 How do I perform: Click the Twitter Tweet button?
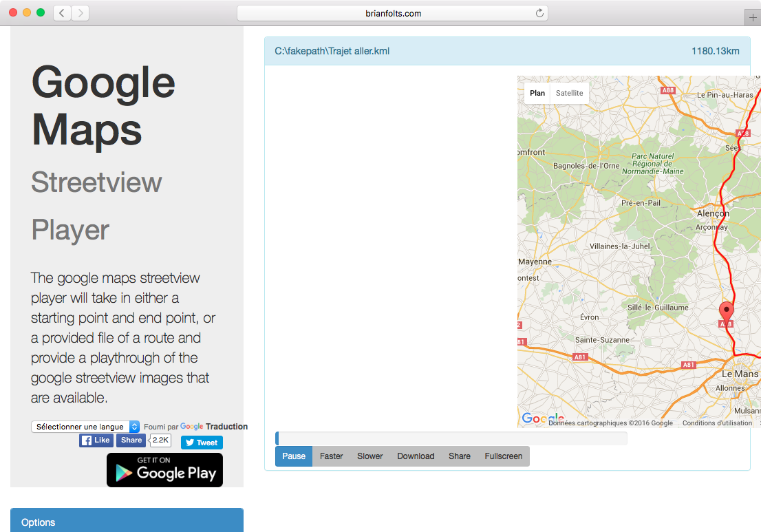tap(202, 443)
